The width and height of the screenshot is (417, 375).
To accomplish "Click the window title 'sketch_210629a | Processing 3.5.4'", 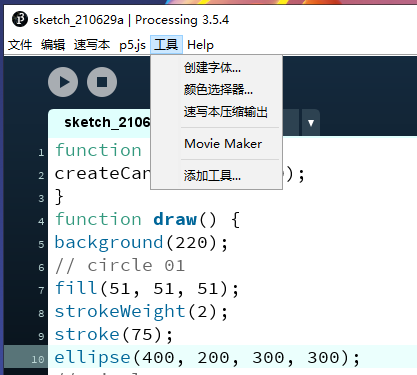I will click(131, 20).
